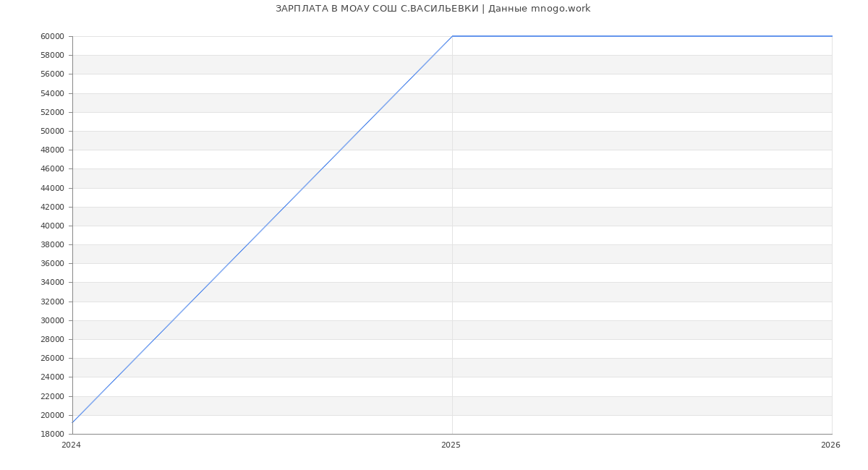Click the 46000 y-axis label
868x470 pixels.
tap(52, 169)
